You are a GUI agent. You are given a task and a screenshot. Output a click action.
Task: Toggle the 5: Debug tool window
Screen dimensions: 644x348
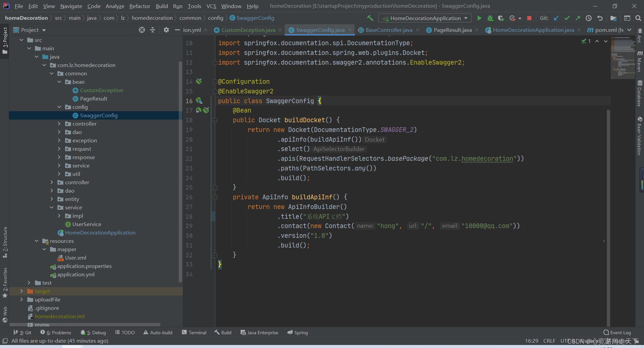pos(93,333)
